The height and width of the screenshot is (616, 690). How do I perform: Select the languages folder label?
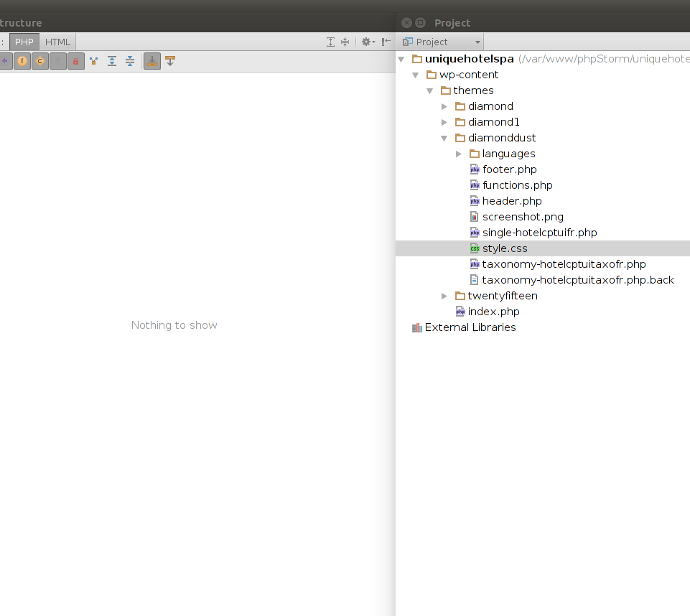[508, 154]
